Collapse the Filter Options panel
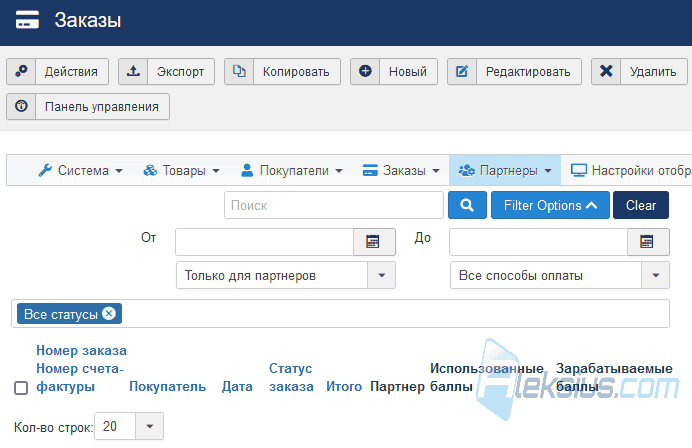Screen dimensions: 692x448 tap(550, 205)
